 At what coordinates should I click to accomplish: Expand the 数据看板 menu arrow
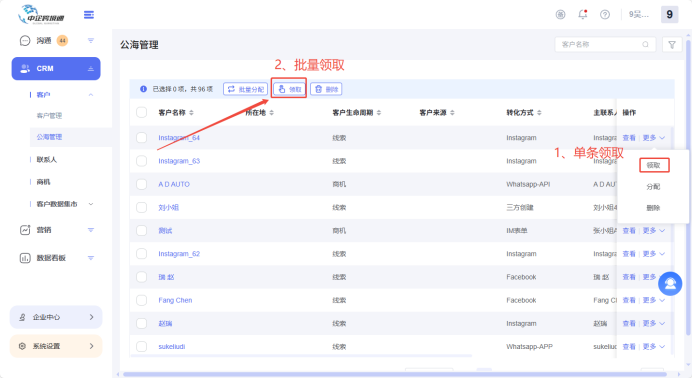(91, 258)
